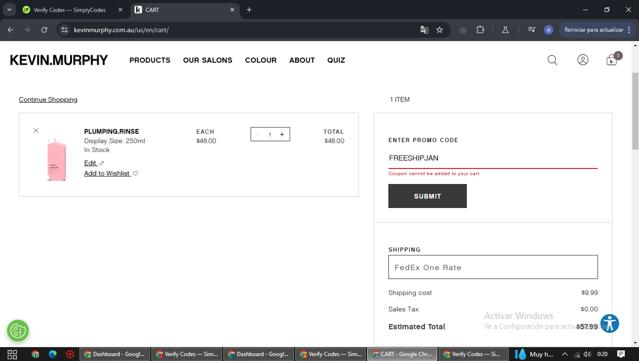Click Reiniciar para actualizar button

click(597, 30)
